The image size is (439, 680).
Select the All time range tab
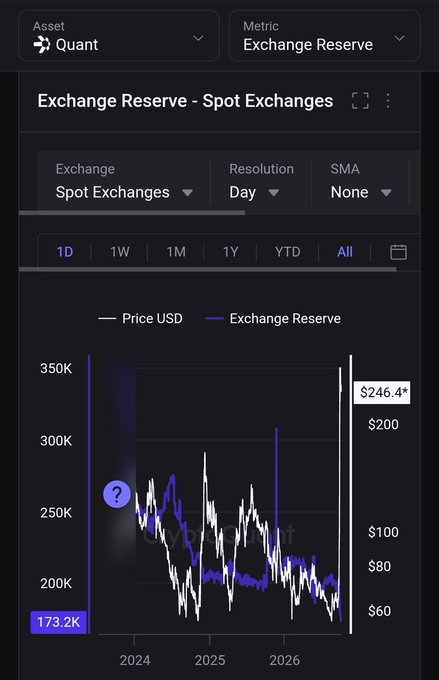pyautogui.click(x=345, y=252)
